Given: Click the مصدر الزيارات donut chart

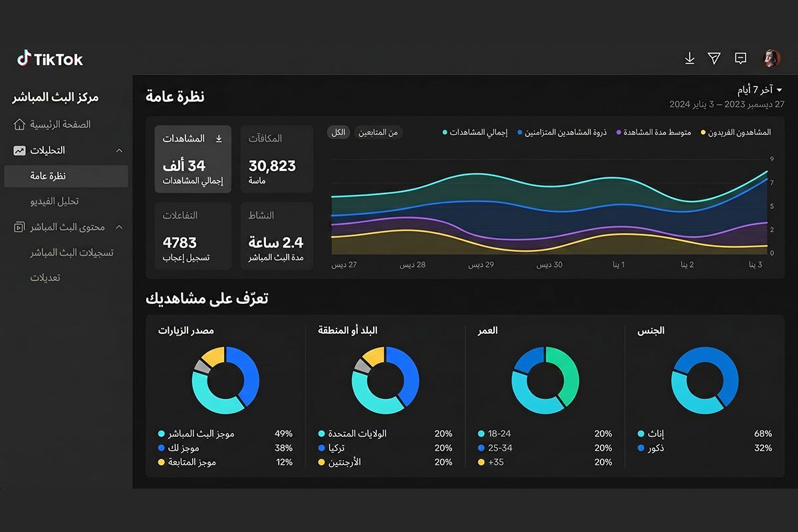Looking at the screenshot, I should click(x=225, y=380).
